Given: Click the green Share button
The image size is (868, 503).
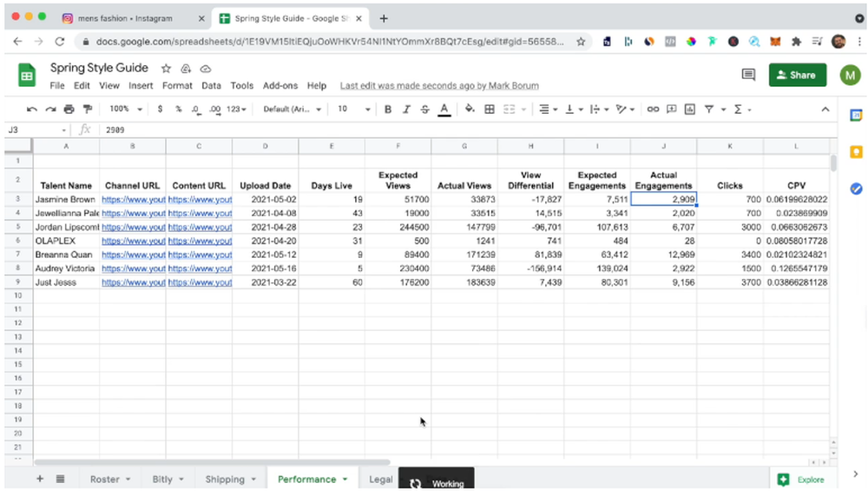Looking at the screenshot, I should point(797,76).
